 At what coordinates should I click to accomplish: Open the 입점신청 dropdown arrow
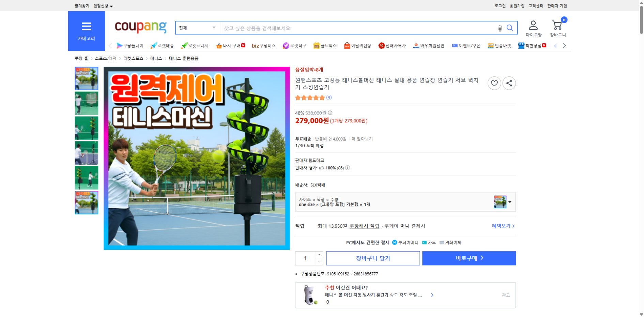click(111, 6)
